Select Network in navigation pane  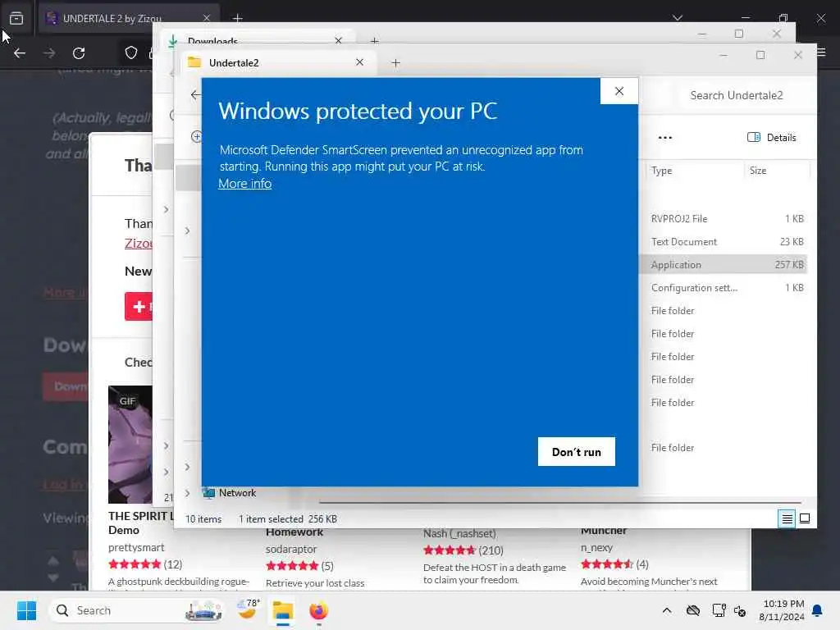[237, 493]
